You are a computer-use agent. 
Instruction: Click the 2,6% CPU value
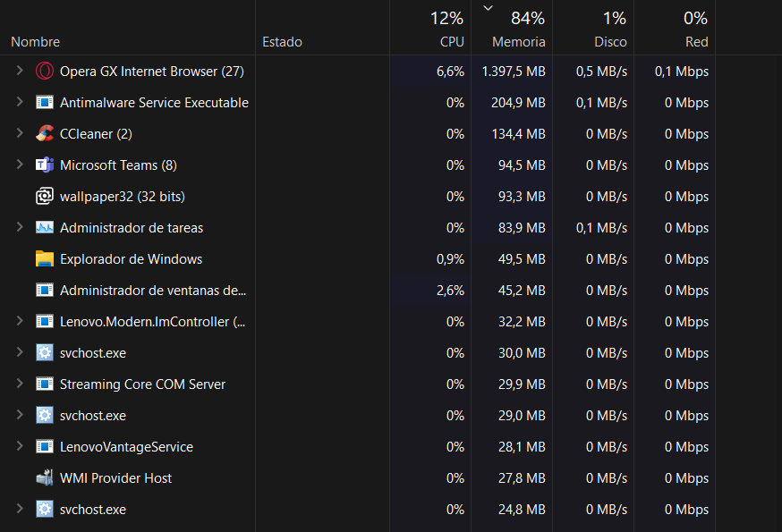click(x=450, y=291)
